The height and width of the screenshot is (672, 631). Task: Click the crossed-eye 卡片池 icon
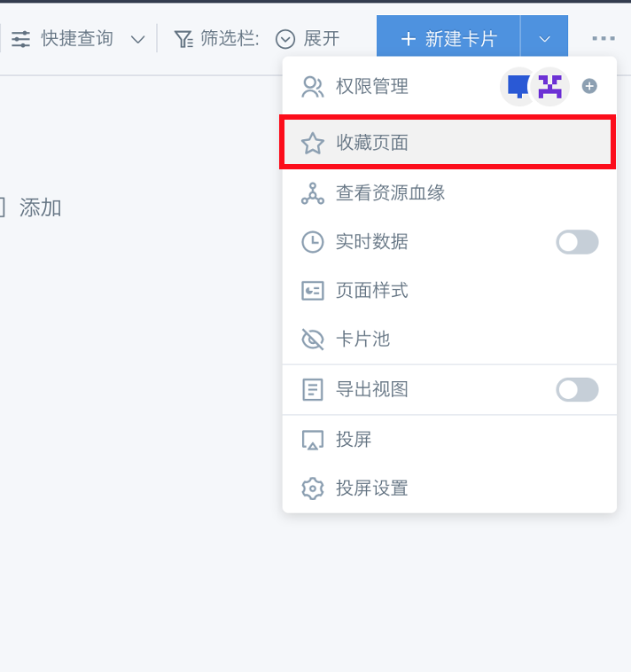pos(312,340)
